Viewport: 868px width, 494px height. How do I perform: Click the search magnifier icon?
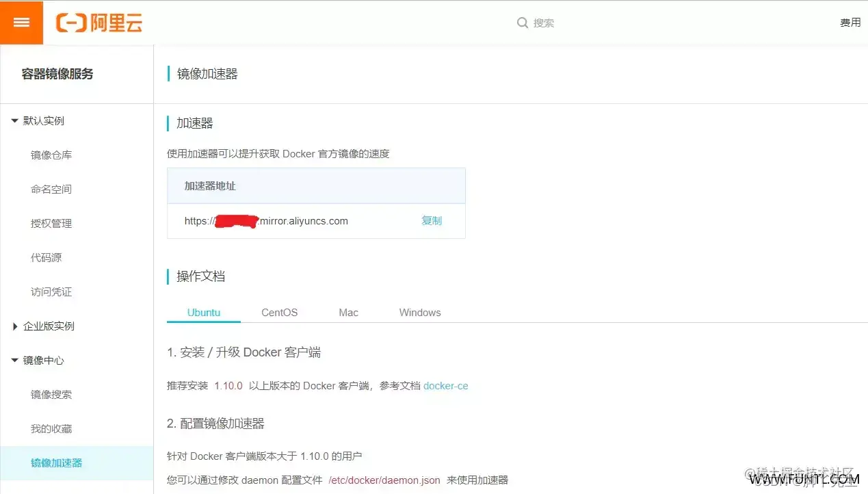523,23
